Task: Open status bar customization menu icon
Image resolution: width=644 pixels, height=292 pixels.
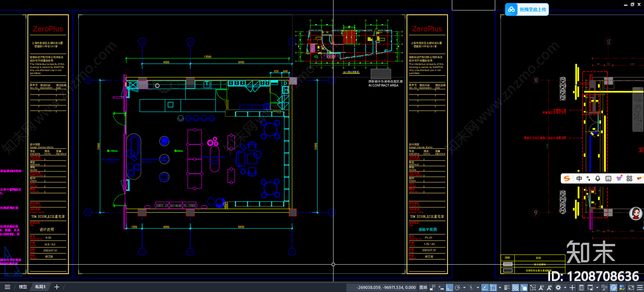Action: pos(640,288)
